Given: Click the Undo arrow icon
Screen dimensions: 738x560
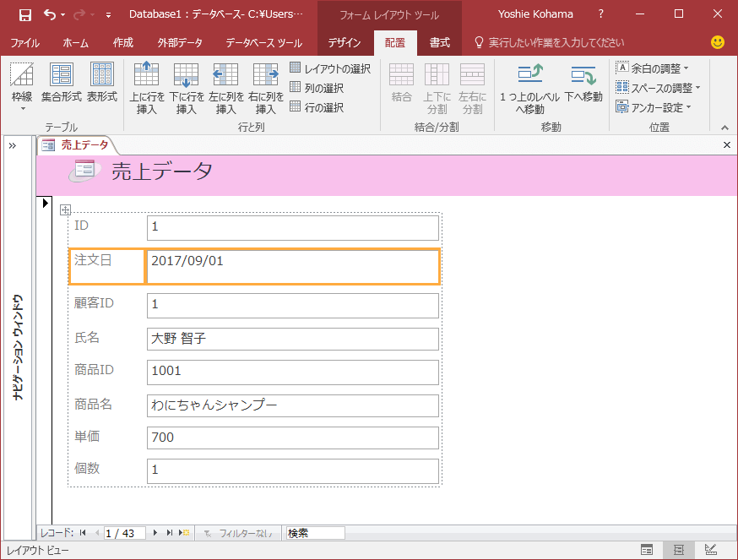Looking at the screenshot, I should pyautogui.click(x=50, y=14).
